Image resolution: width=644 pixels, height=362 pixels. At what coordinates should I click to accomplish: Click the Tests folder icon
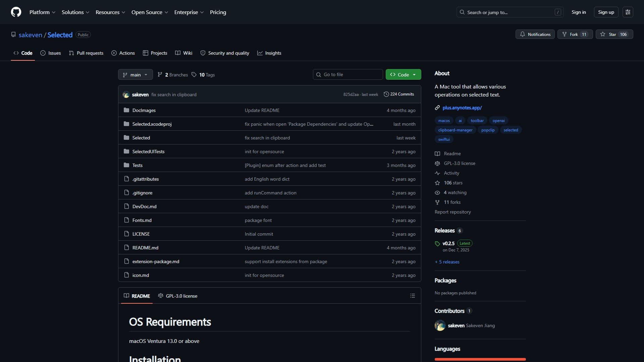pos(126,165)
